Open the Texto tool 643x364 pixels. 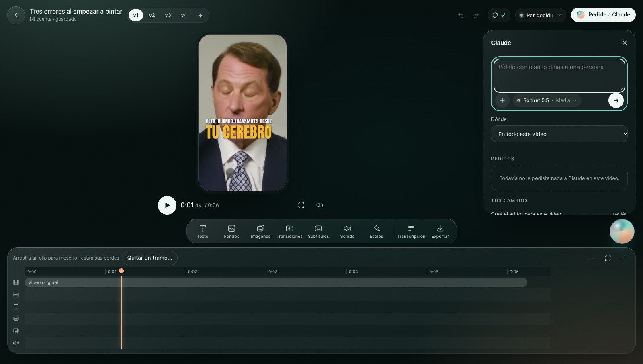(x=203, y=231)
